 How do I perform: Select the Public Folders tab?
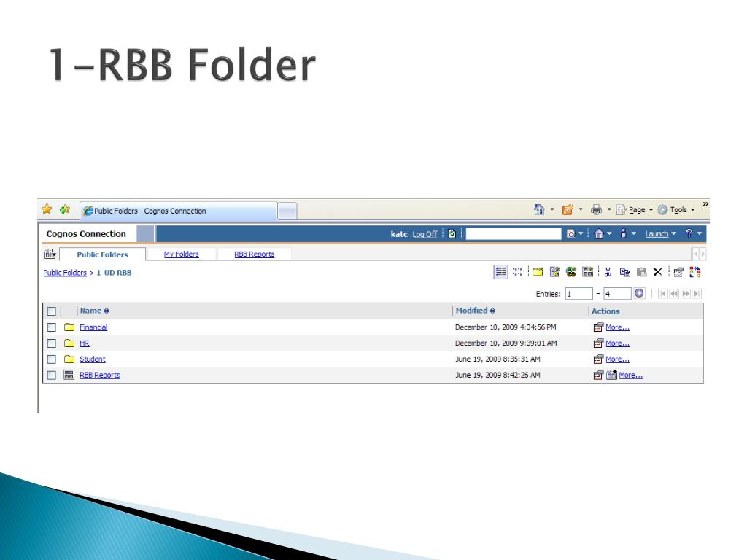tap(102, 254)
